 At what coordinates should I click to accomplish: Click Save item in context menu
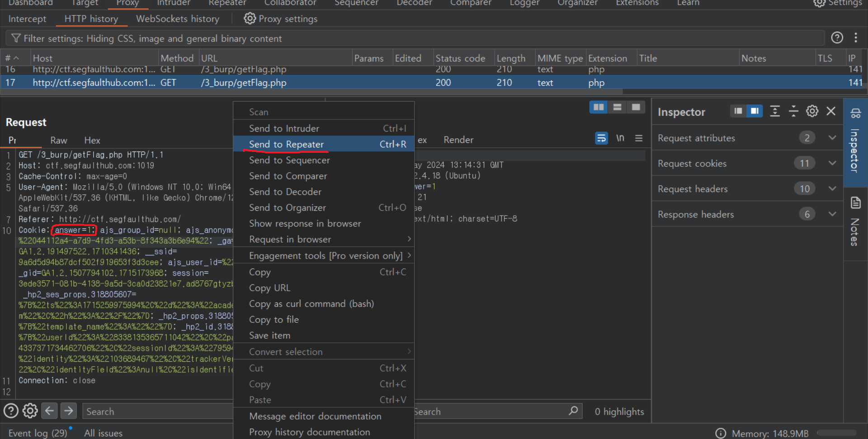pos(324,335)
